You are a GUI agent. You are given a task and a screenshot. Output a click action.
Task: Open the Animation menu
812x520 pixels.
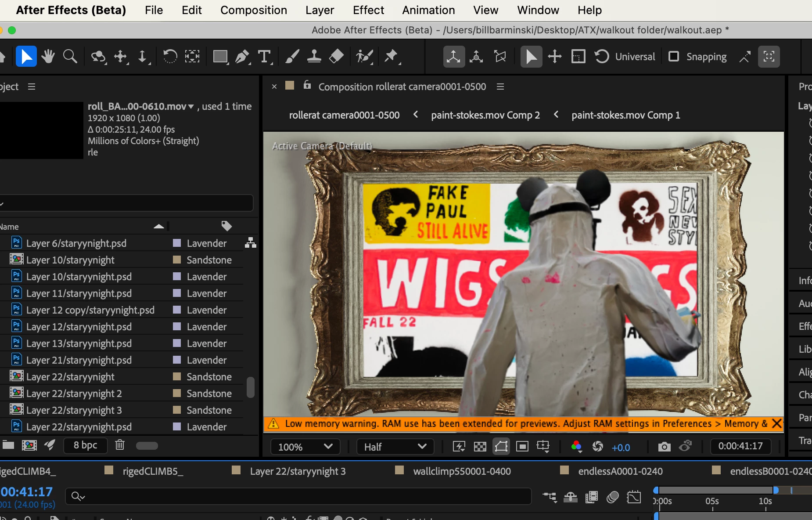(428, 10)
